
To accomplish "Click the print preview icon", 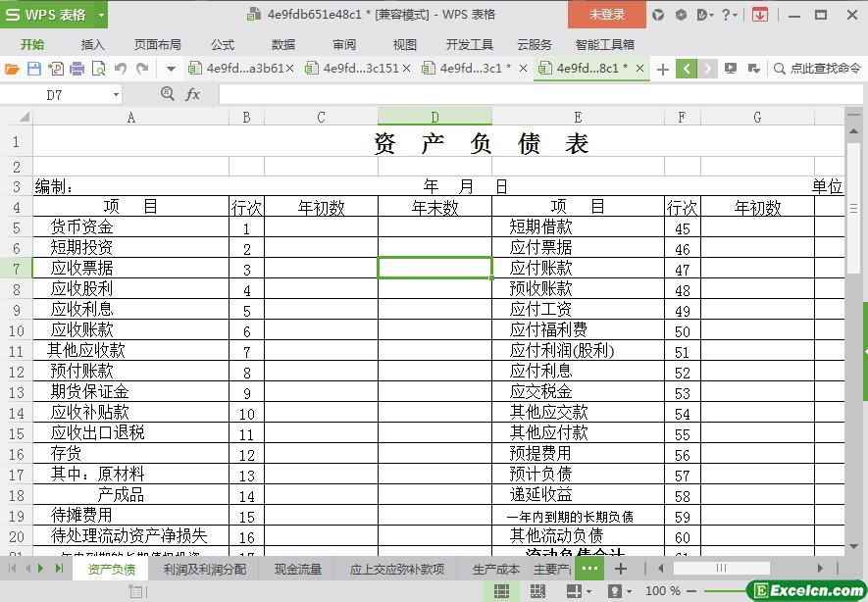I will point(98,69).
